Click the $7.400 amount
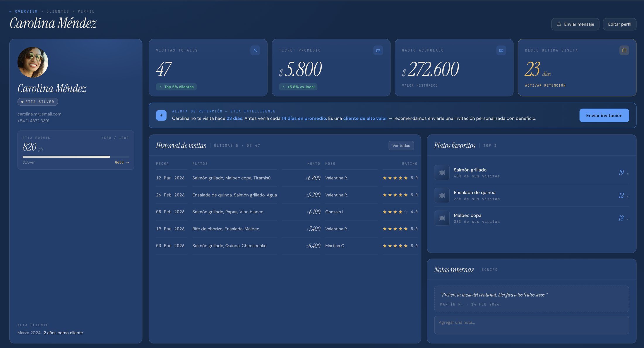The width and height of the screenshot is (644, 348). point(314,229)
